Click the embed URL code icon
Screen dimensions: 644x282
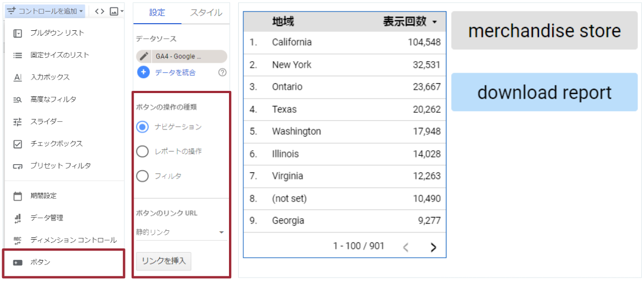click(100, 11)
